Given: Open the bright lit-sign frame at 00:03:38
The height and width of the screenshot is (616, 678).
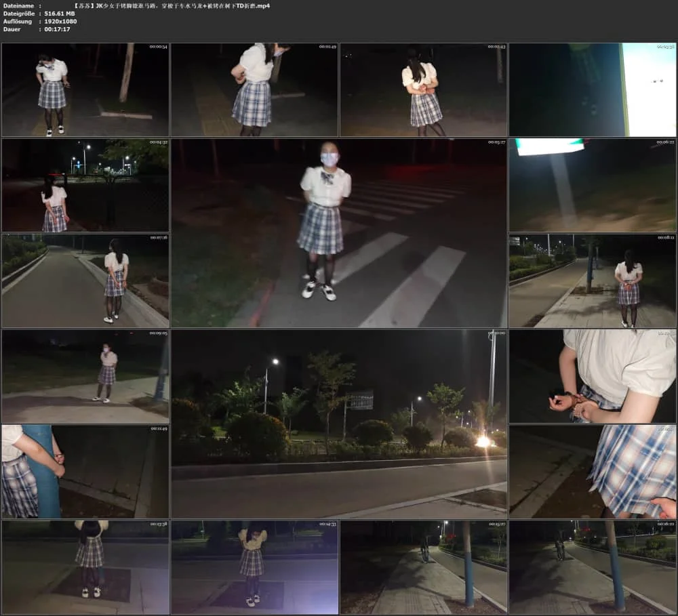Looking at the screenshot, I should 593,90.
